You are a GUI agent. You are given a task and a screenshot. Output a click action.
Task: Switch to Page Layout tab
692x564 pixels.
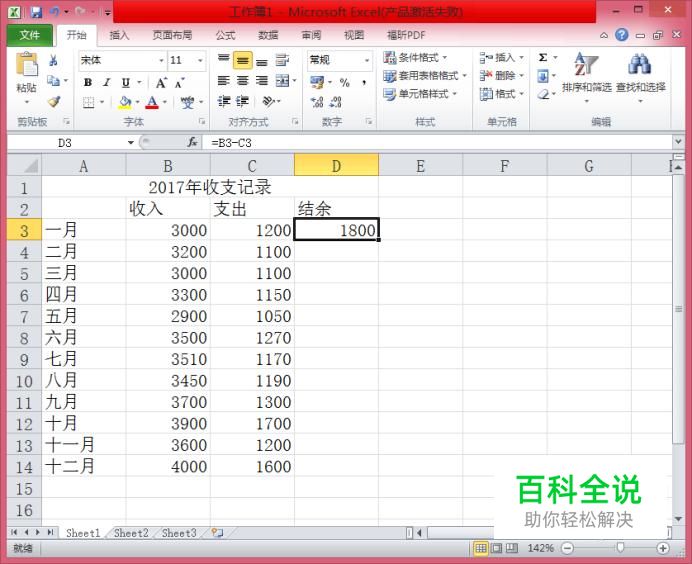click(x=172, y=35)
